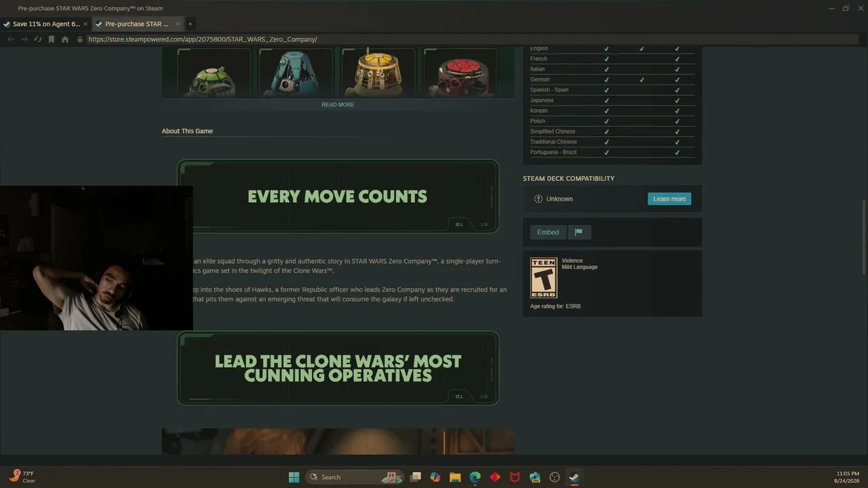Click the ESRB Teen rating badge
Screen dimensions: 868x488
point(543,278)
